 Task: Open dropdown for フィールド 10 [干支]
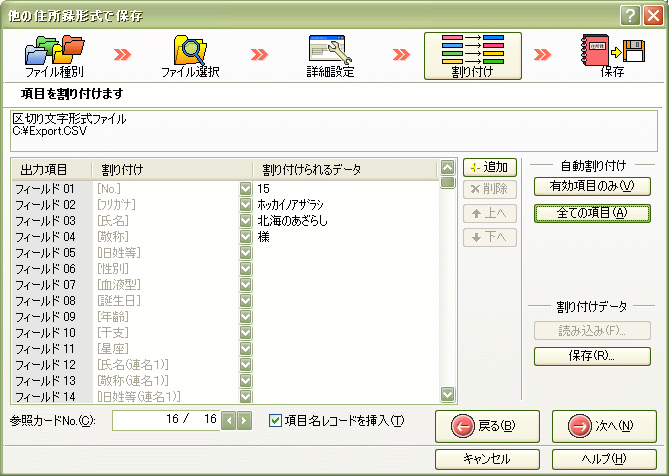point(245,333)
